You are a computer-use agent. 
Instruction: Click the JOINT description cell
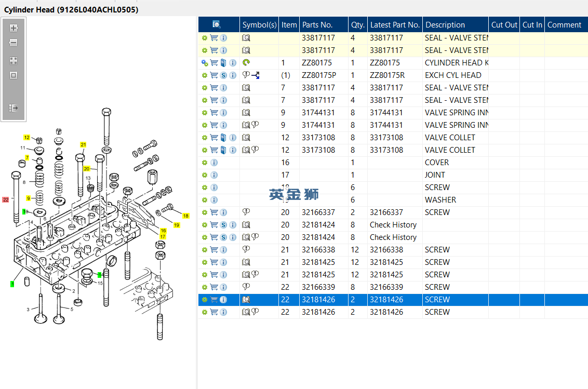[x=435, y=175]
